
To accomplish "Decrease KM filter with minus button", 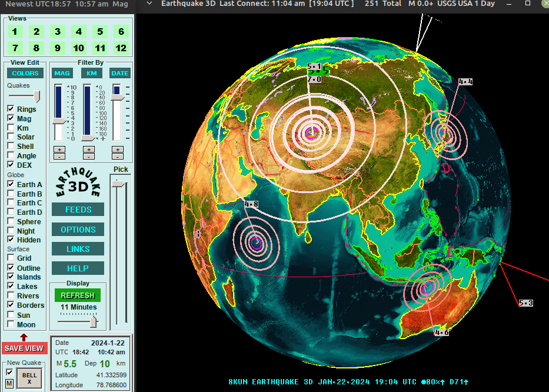I will [x=89, y=156].
